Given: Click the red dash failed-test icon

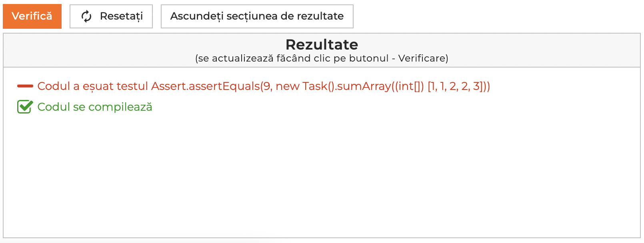Looking at the screenshot, I should [x=25, y=86].
